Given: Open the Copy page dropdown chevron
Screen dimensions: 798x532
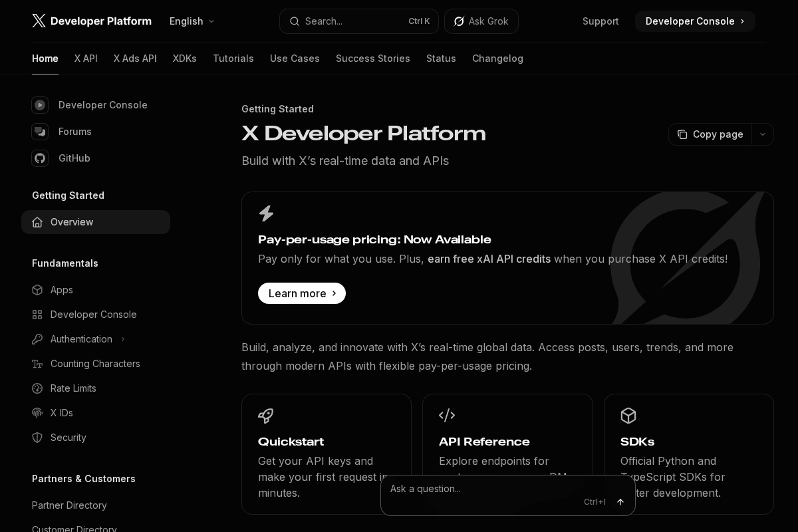Looking at the screenshot, I should click(763, 134).
